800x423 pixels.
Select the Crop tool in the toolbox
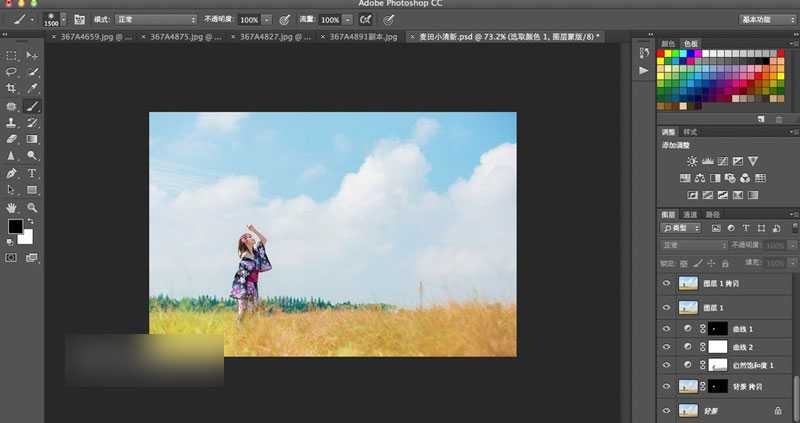(x=12, y=89)
